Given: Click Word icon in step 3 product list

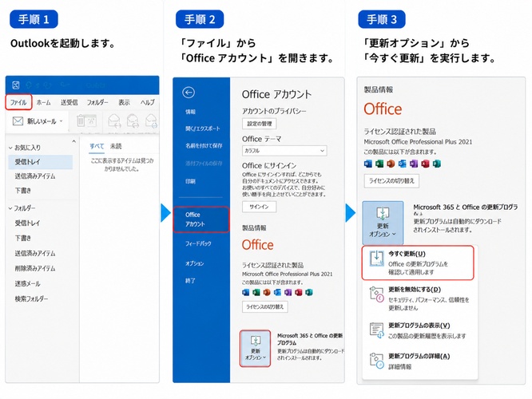Looking at the screenshot, I should (x=367, y=164).
